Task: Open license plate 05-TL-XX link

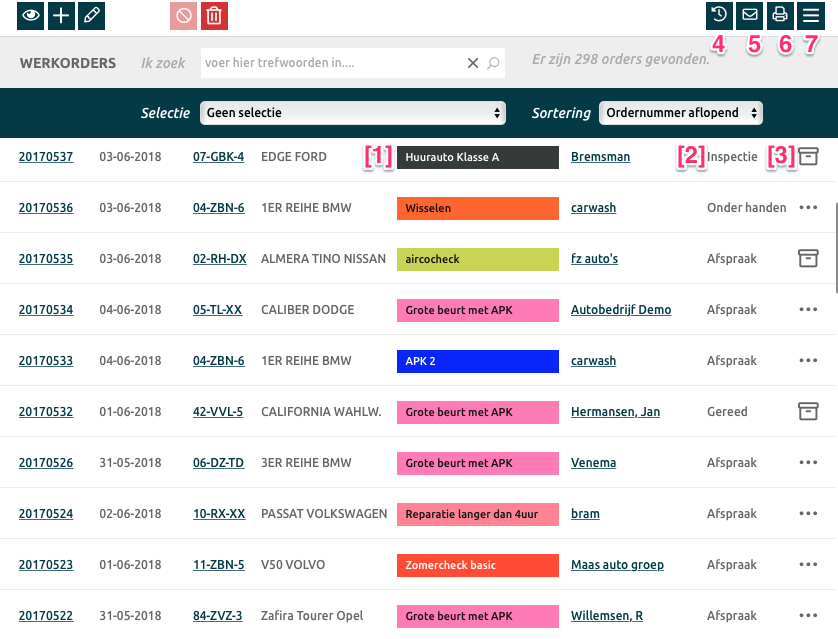Action: (218, 310)
